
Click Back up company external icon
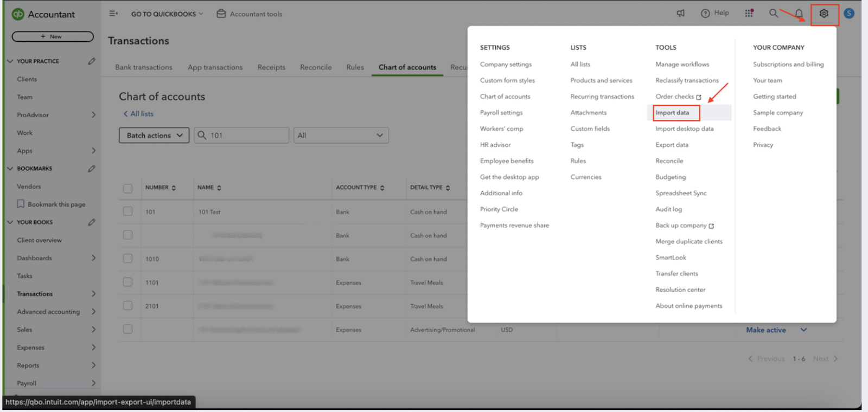coord(711,226)
